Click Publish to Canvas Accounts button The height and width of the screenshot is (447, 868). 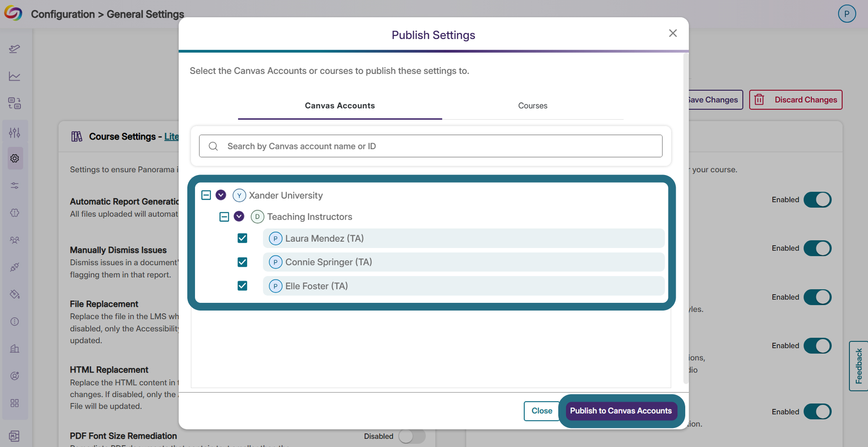(621, 411)
